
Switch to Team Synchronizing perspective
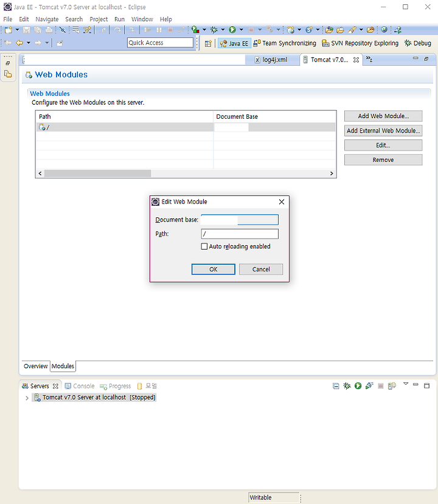point(285,43)
